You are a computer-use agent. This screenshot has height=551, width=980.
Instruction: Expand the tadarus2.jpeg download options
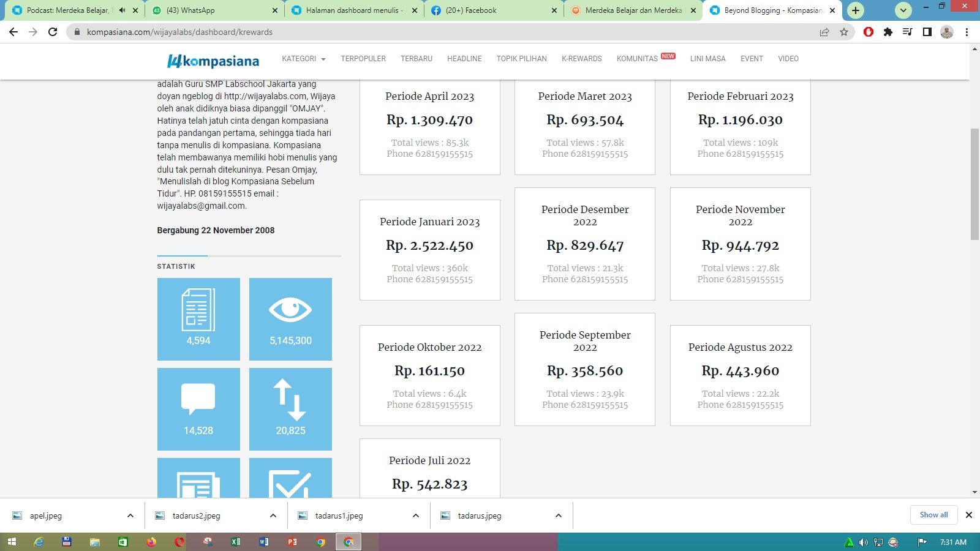[273, 515]
